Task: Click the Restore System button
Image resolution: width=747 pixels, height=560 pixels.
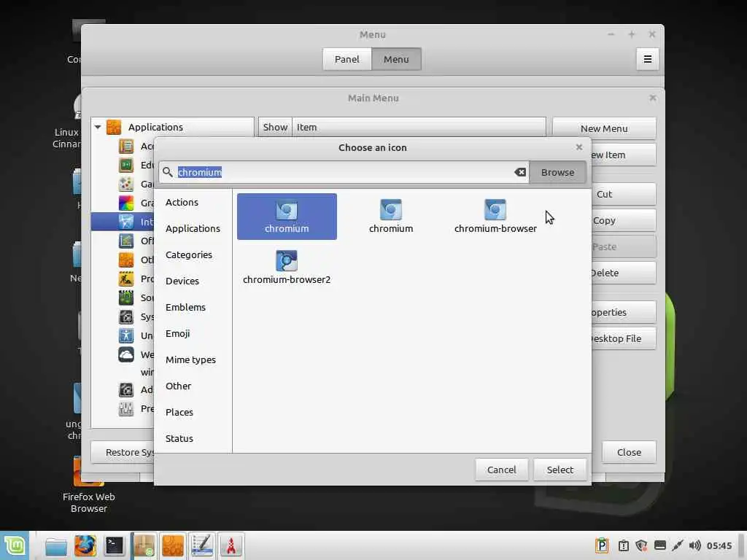Action: coord(123,452)
